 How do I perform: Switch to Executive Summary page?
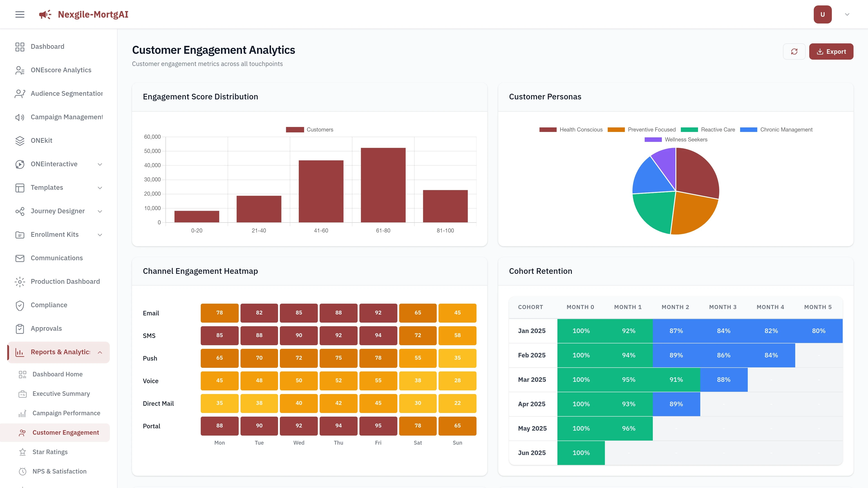click(61, 393)
